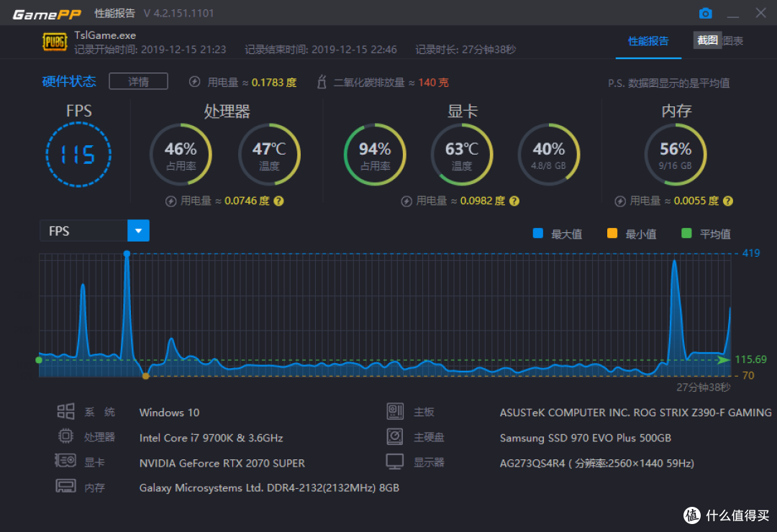Click the CPU 46% 占用率 gauge

(x=181, y=155)
